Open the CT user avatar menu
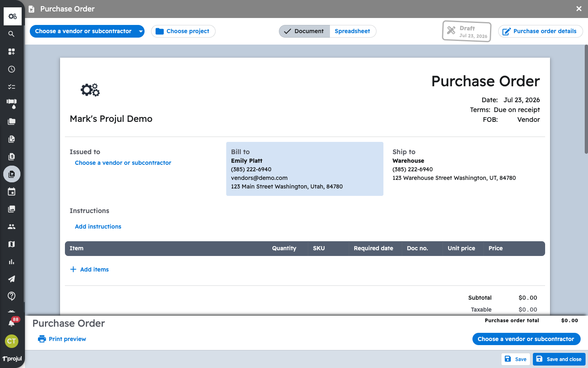588x368 pixels. coord(11,341)
